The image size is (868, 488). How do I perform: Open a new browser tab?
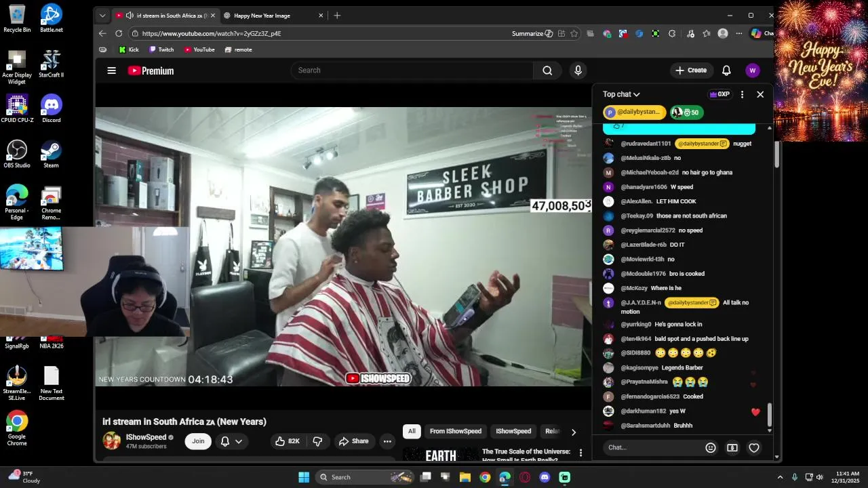[337, 16]
